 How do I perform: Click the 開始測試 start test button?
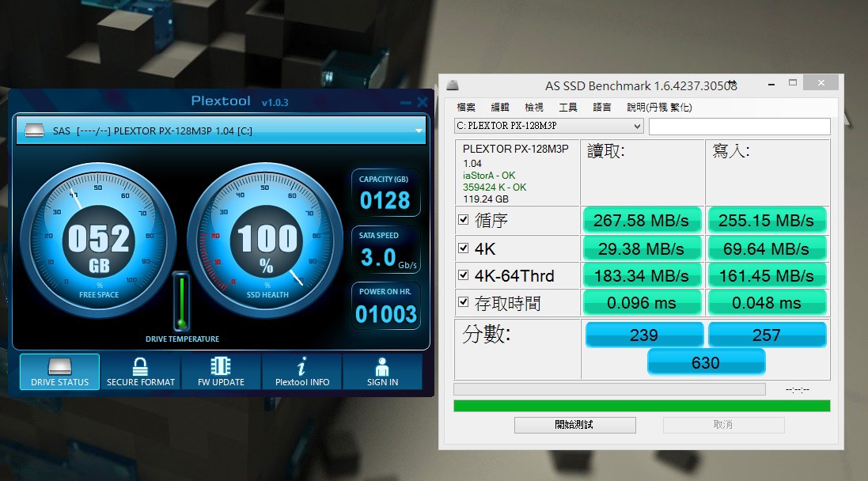(574, 425)
